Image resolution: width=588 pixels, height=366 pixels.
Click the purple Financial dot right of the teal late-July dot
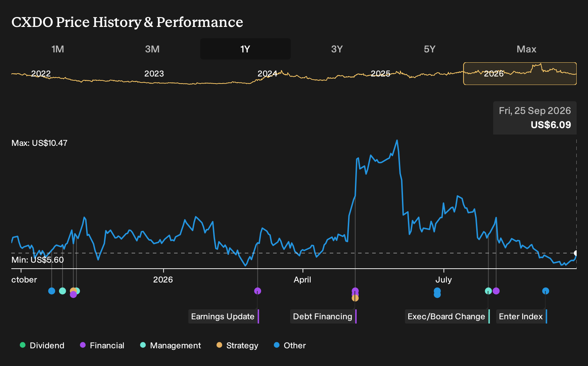[x=496, y=291]
